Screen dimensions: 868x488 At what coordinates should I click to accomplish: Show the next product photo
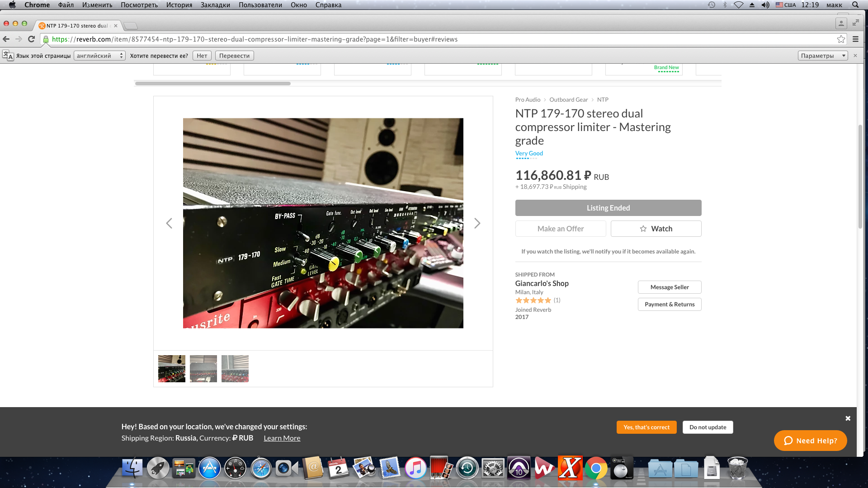pos(477,223)
